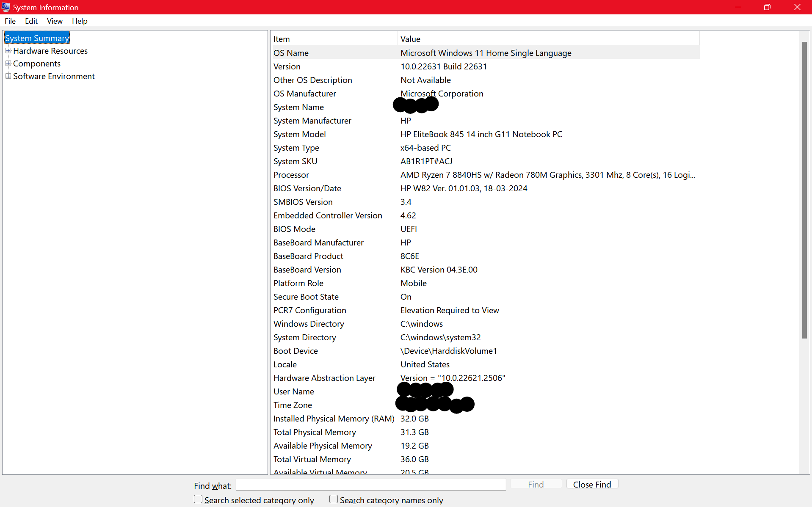
Task: Click the 'AB1R1PT#ACJ' value
Action: (x=426, y=161)
